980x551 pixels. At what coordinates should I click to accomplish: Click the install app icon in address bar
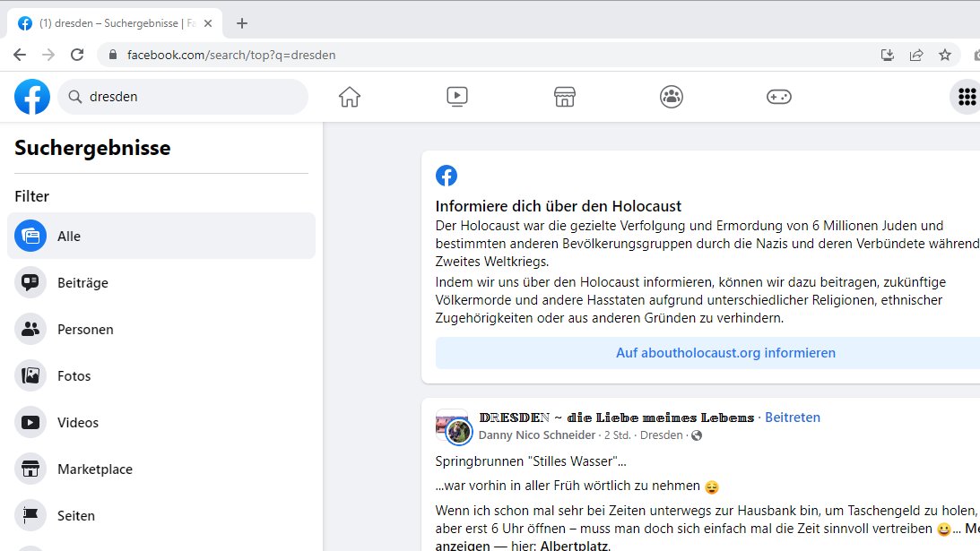(888, 55)
